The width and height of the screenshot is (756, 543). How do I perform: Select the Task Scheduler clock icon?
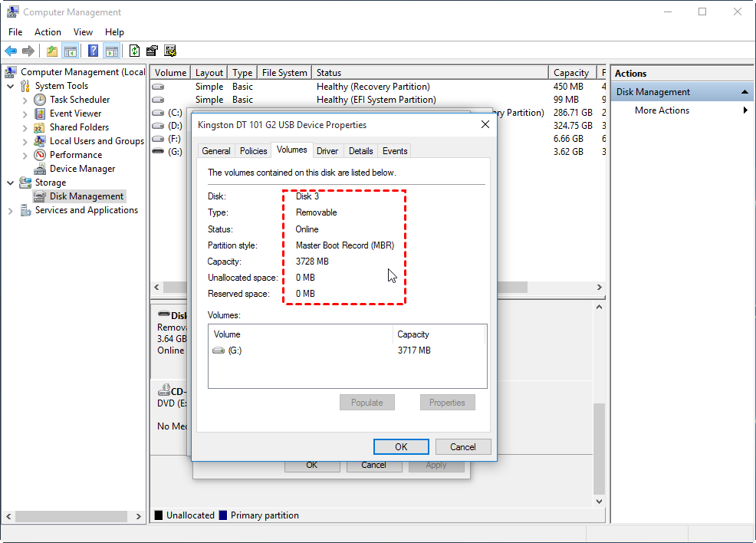[x=40, y=100]
